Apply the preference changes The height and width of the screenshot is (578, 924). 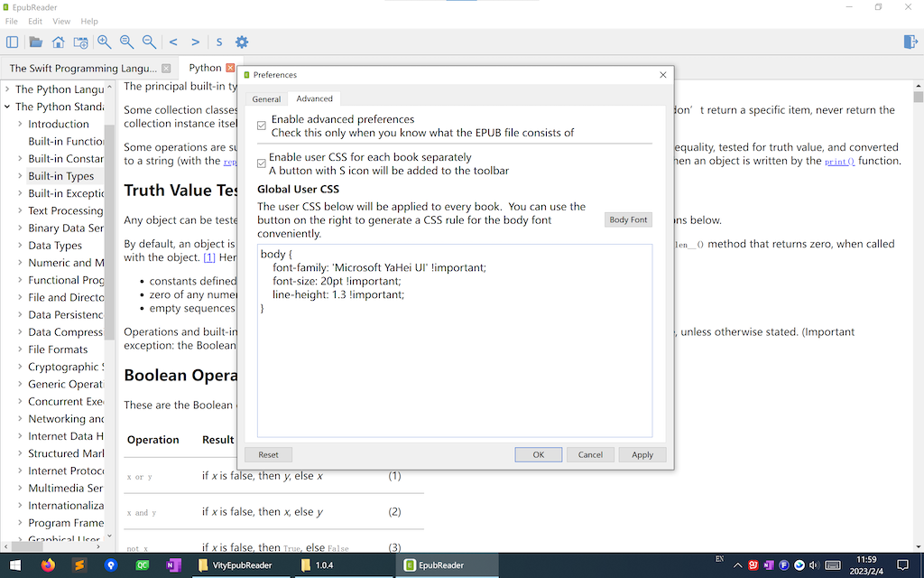coord(642,454)
